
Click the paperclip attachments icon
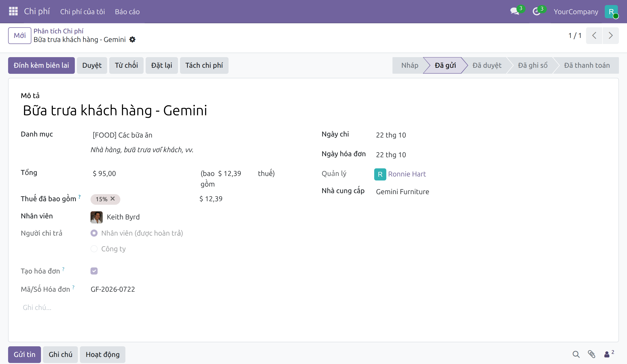(x=592, y=354)
